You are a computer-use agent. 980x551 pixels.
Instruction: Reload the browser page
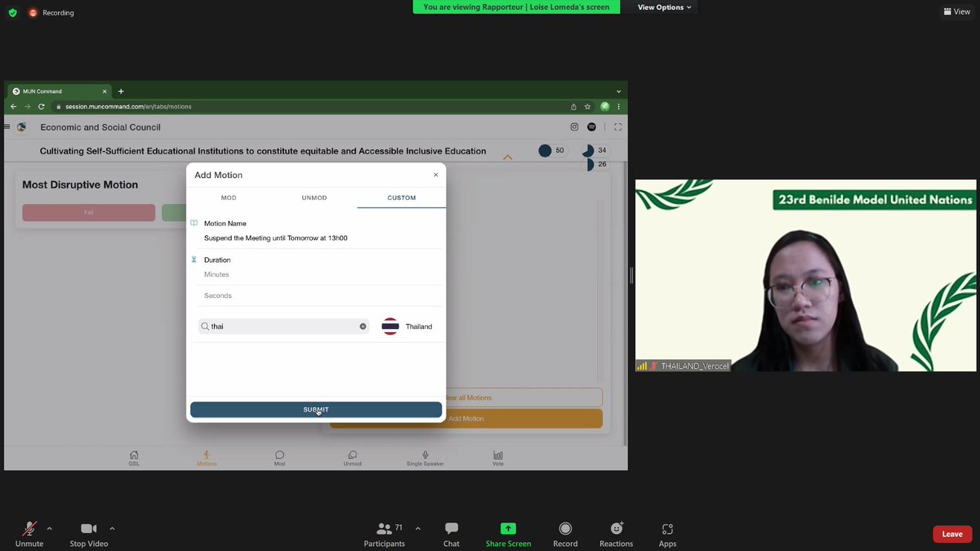(x=41, y=106)
